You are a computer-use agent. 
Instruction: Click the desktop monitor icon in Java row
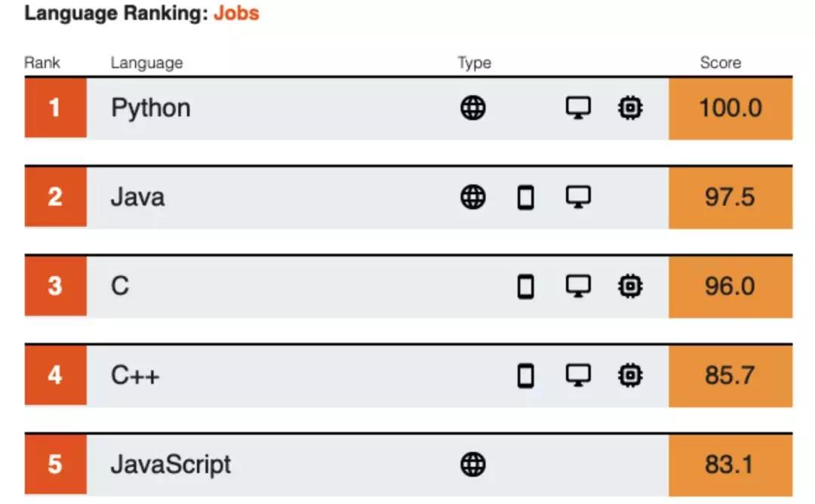[x=578, y=198]
